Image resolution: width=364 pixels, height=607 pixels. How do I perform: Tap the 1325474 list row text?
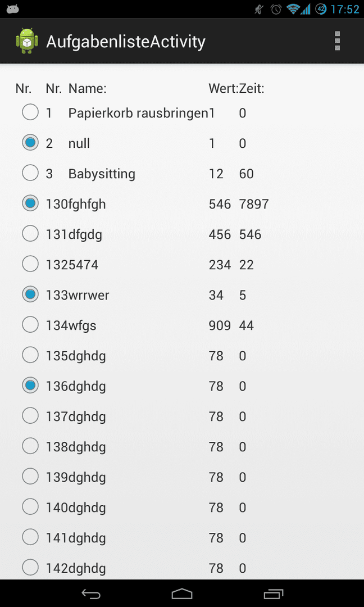click(x=72, y=265)
